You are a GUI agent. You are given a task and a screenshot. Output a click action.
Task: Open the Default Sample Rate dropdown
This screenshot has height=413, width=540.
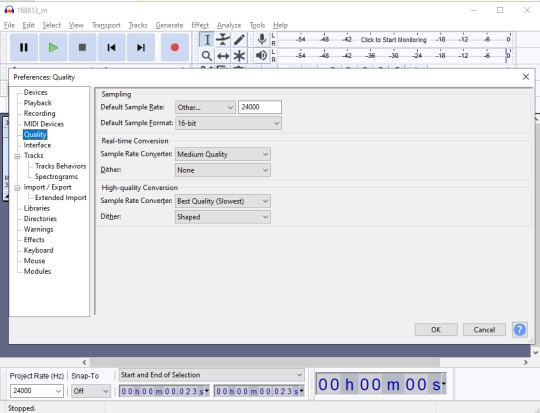pyautogui.click(x=205, y=107)
